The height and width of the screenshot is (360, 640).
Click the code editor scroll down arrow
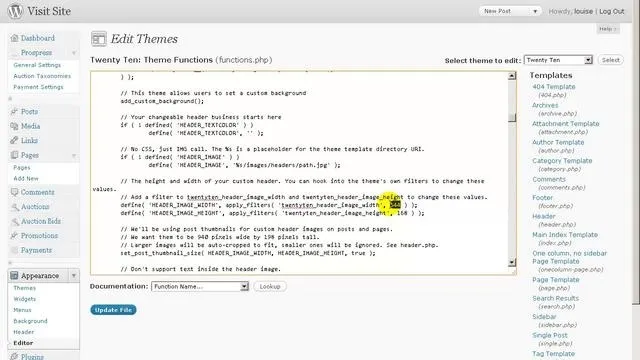pyautogui.click(x=512, y=262)
